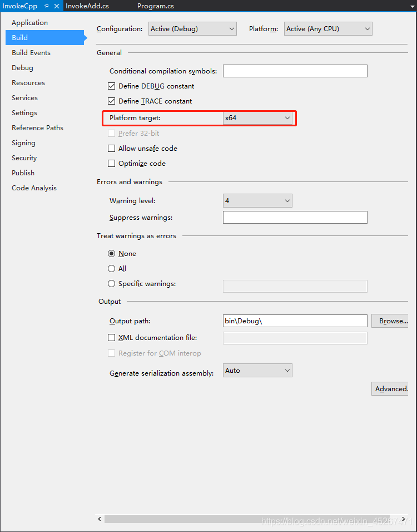Select Specific warnings radio option
The width and height of the screenshot is (417, 532).
(111, 284)
